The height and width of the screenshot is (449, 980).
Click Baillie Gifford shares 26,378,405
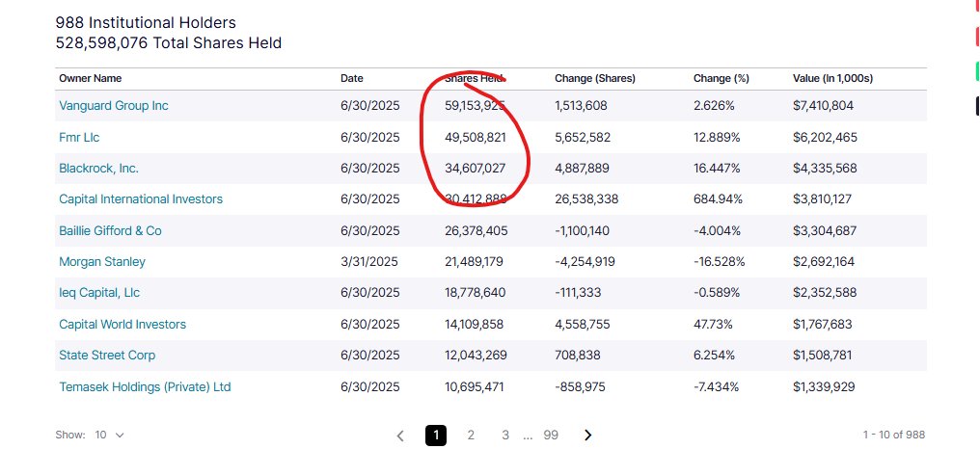(x=476, y=230)
